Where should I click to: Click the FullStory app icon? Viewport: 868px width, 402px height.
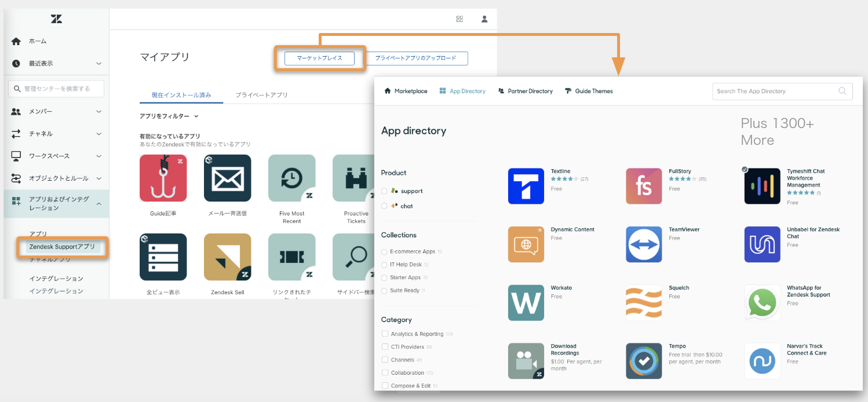pos(643,186)
